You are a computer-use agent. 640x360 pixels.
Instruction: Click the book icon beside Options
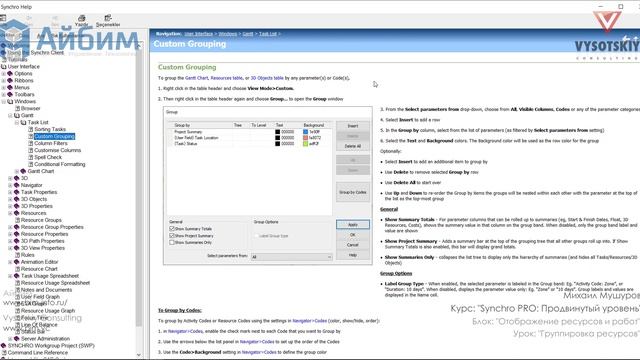click(10, 73)
